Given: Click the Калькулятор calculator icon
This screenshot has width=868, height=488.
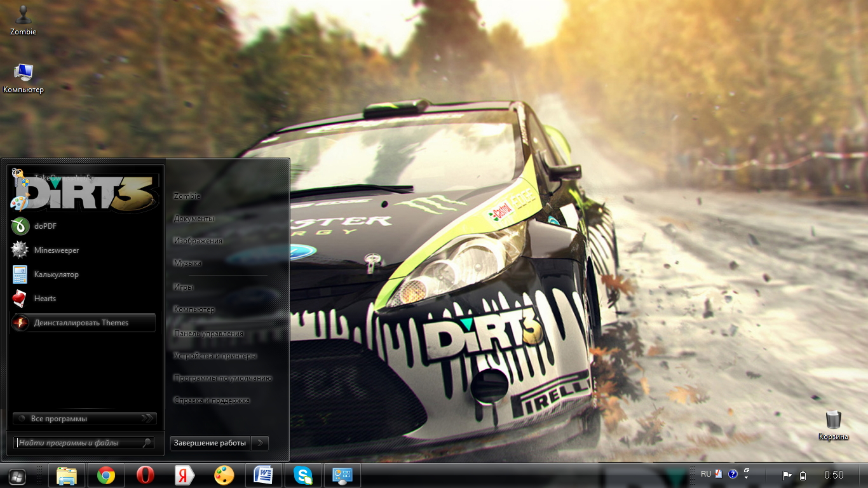Looking at the screenshot, I should 20,274.
